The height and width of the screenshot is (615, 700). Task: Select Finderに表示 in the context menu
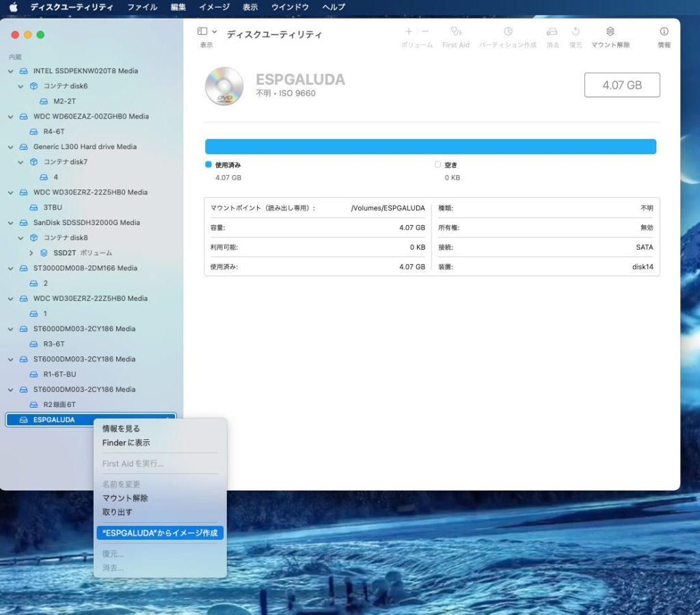pyautogui.click(x=126, y=443)
